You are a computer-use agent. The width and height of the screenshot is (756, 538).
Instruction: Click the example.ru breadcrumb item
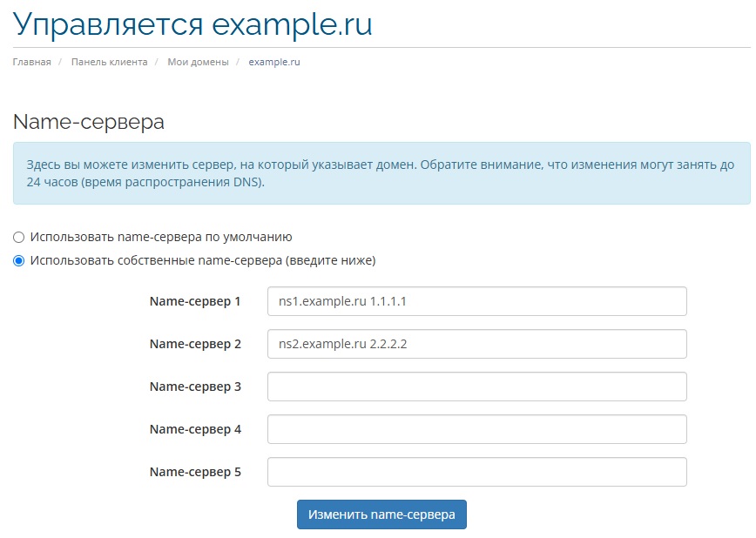click(x=274, y=62)
